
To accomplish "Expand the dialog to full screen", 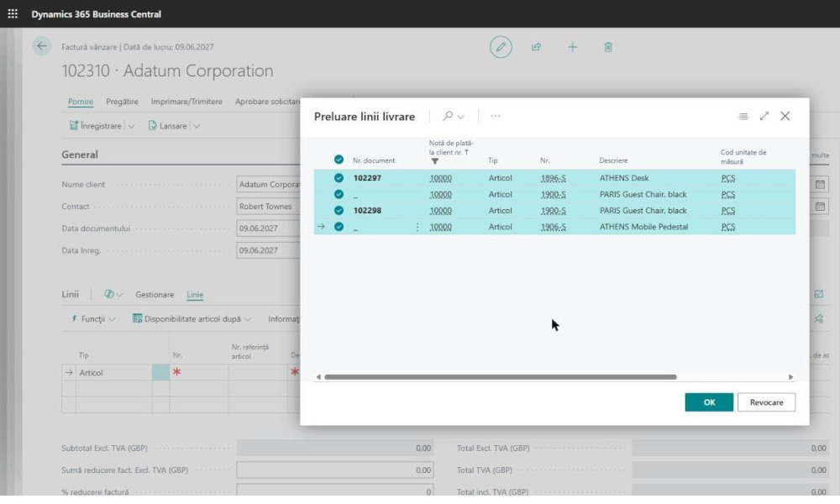I will (764, 116).
